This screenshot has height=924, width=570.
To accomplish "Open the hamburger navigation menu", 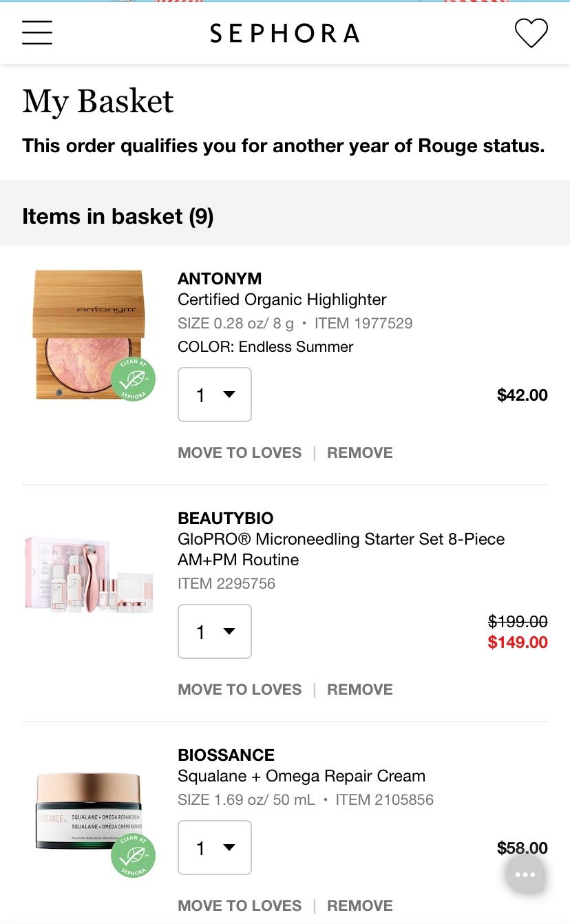I will [36, 32].
